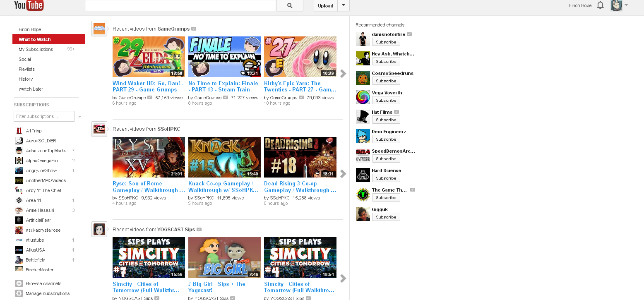Open the YOGSCAST Sips channel icon

(99, 229)
